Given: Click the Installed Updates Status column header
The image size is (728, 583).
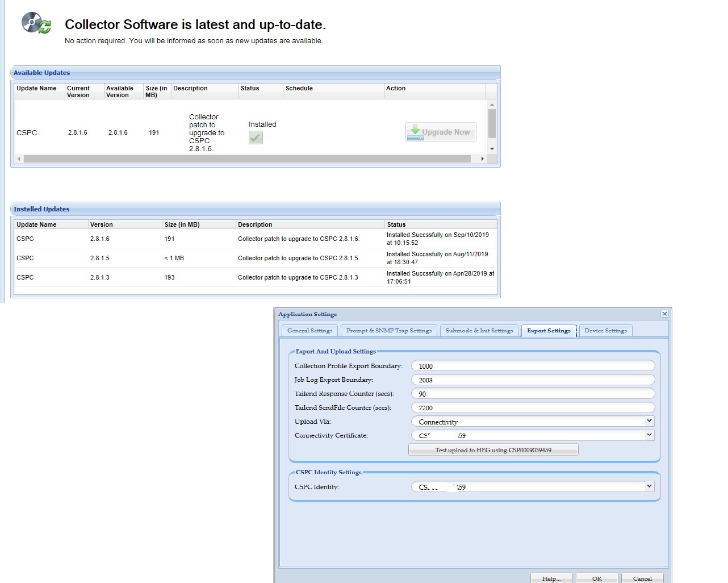Looking at the screenshot, I should coord(441,224).
